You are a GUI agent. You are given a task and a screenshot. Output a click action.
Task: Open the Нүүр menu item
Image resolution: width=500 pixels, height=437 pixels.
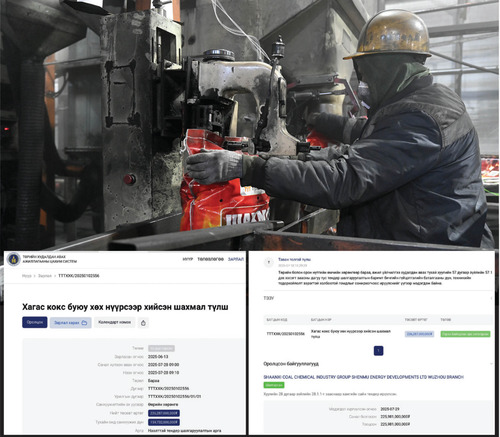click(x=188, y=259)
